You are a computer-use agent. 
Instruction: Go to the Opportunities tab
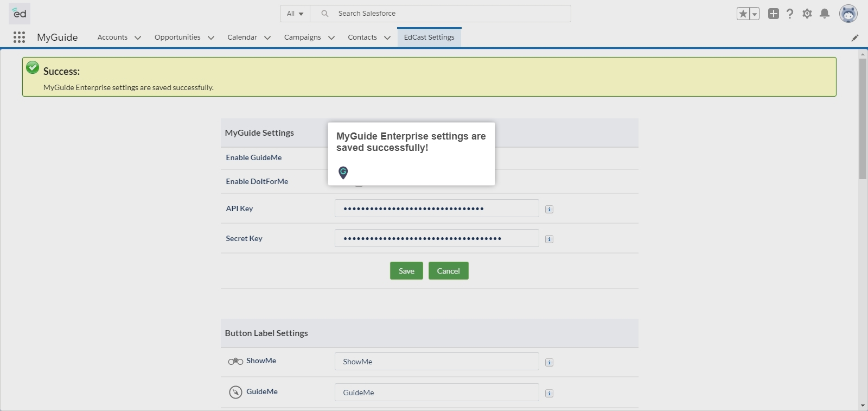pyautogui.click(x=177, y=37)
